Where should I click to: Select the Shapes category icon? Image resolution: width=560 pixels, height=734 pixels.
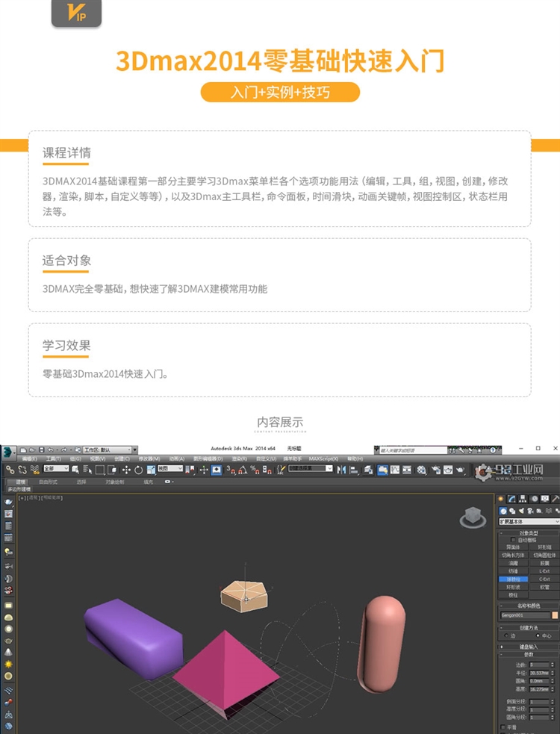coord(512,511)
